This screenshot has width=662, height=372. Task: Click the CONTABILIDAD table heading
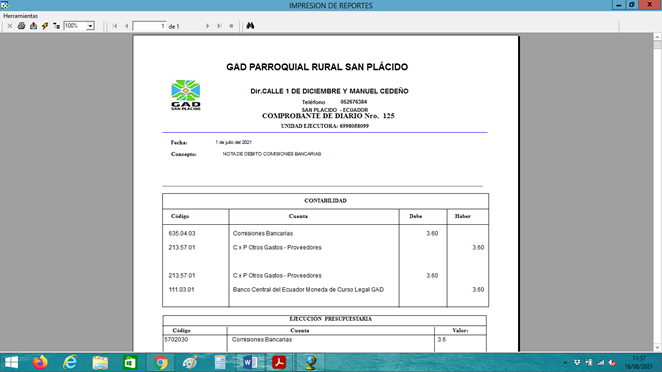326,201
